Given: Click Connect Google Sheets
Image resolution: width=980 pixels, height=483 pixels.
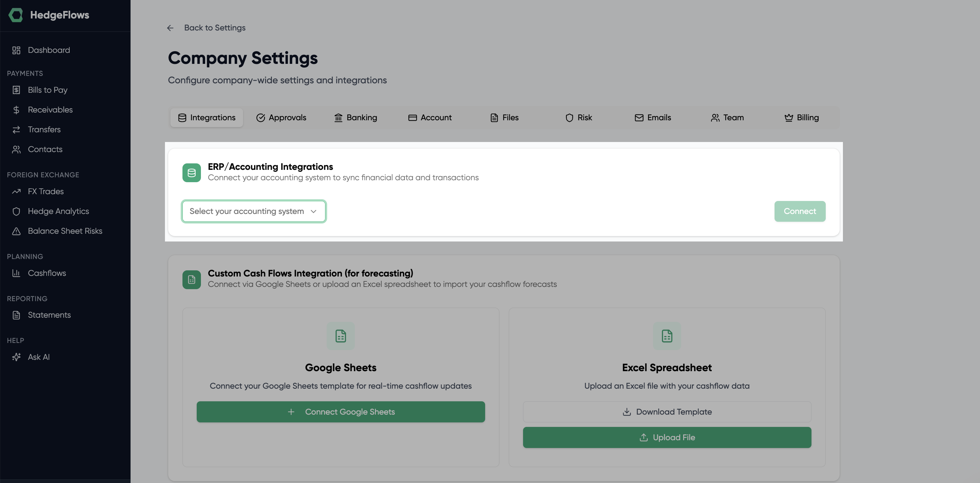Looking at the screenshot, I should point(341,411).
